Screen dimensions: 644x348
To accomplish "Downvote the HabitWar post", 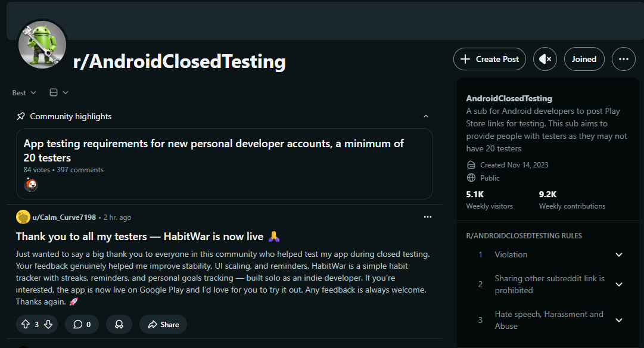I will (47, 324).
